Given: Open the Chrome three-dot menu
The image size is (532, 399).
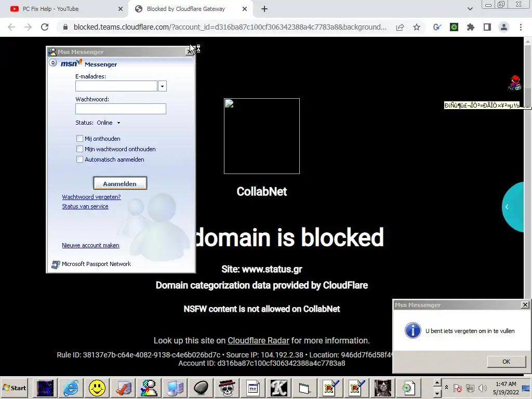Looking at the screenshot, I should point(521,27).
